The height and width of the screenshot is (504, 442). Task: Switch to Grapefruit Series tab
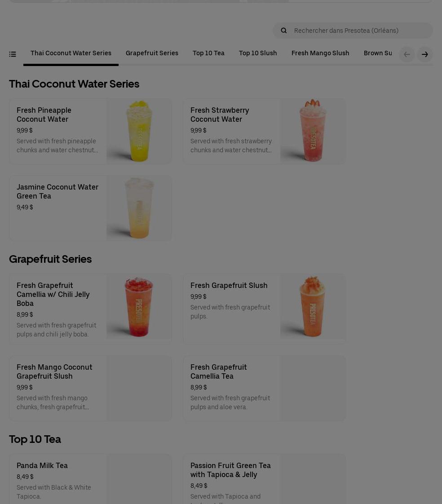152,53
